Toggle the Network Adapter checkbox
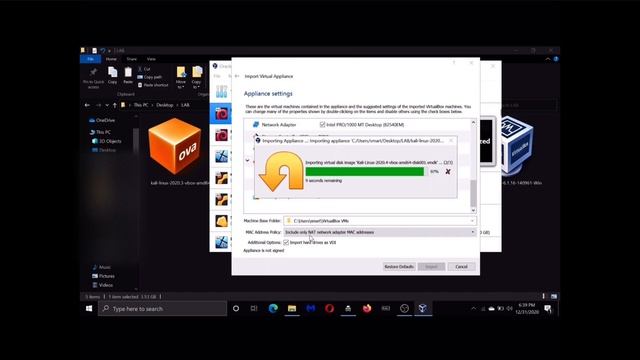Viewport: 640px width, 360px height. click(x=322, y=124)
